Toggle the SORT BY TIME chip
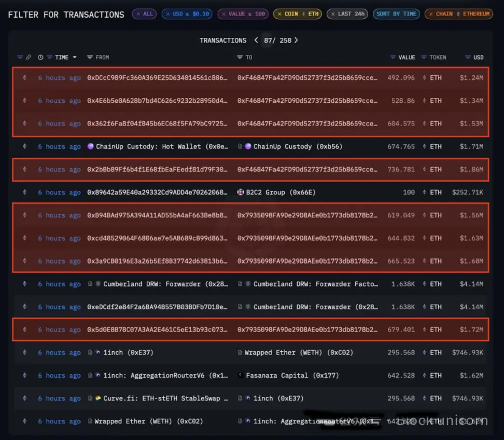The width and height of the screenshot is (504, 440). click(x=396, y=14)
